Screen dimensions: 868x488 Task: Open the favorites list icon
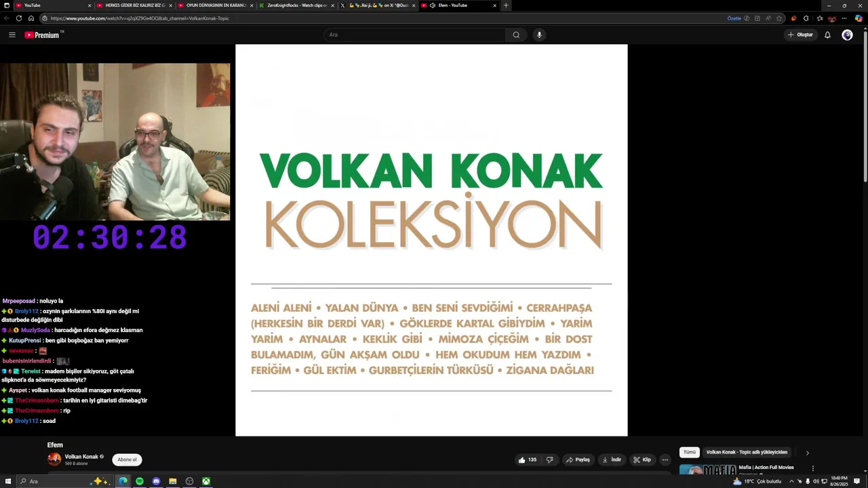[x=819, y=18]
